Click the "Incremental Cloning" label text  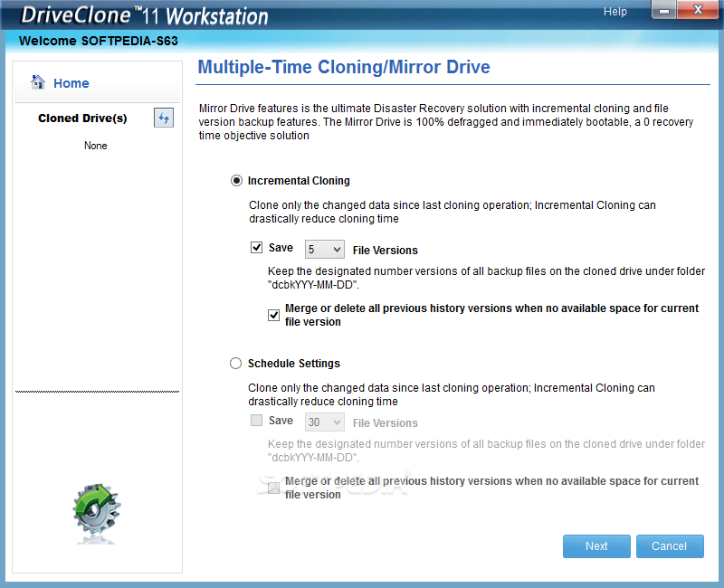(x=299, y=180)
